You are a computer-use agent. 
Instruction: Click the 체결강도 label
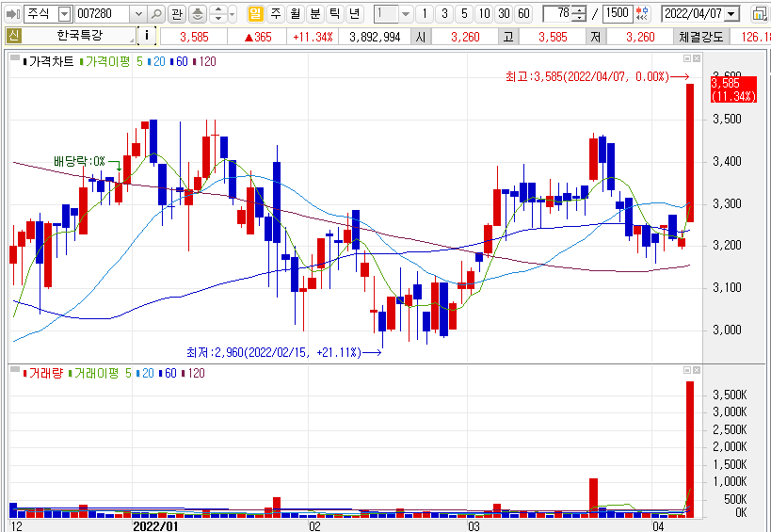[x=700, y=37]
